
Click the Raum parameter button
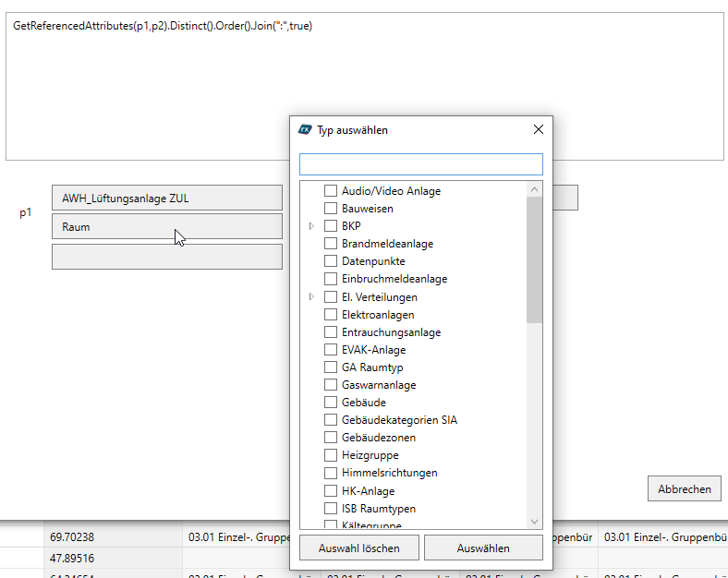tap(167, 226)
